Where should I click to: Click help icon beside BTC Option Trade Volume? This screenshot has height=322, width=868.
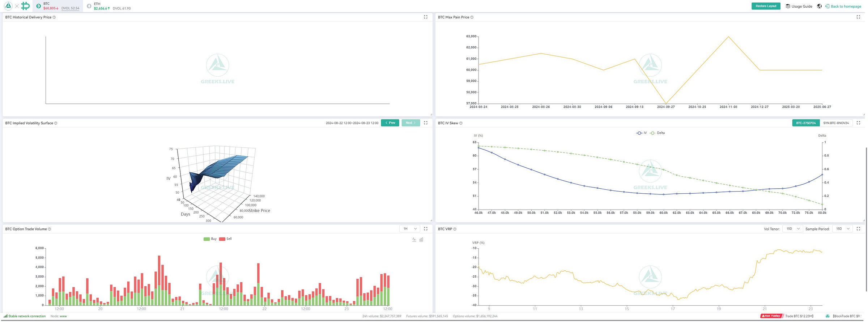(x=50, y=229)
